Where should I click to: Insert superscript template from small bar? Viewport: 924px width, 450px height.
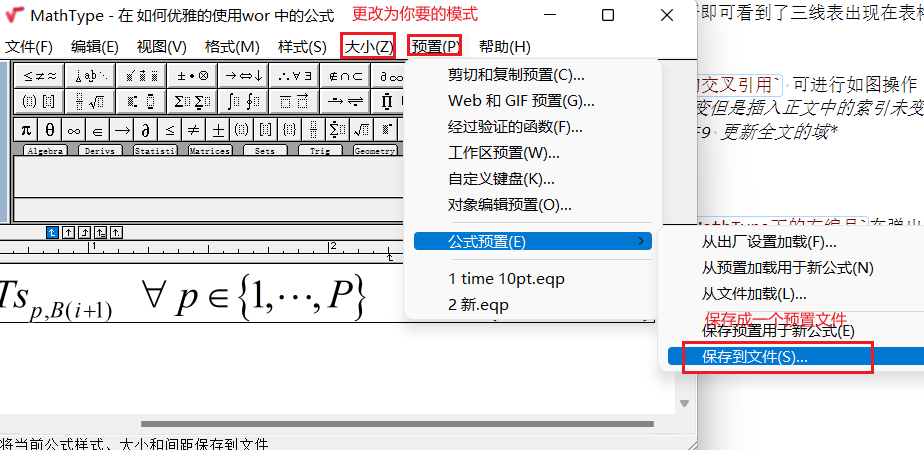(x=386, y=130)
